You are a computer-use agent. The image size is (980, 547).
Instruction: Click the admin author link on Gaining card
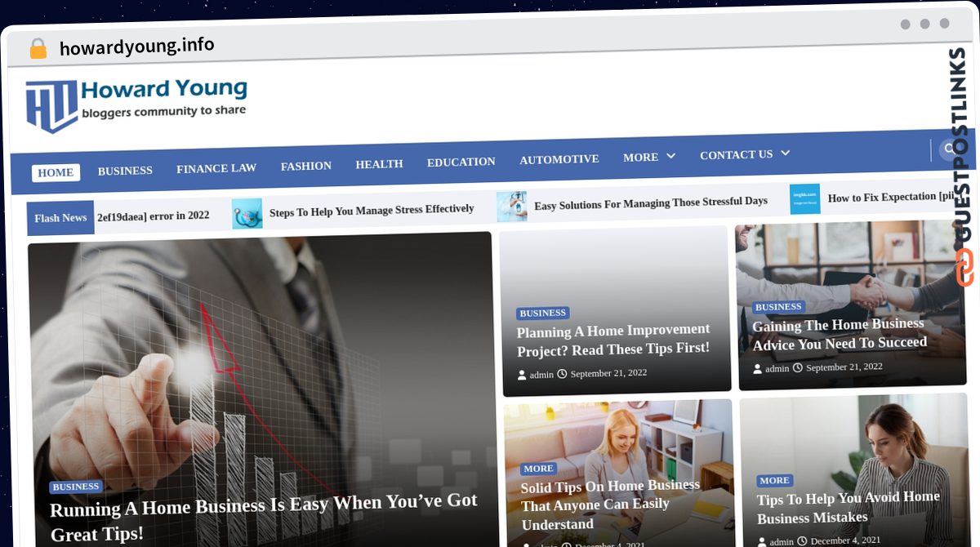pyautogui.click(x=777, y=369)
